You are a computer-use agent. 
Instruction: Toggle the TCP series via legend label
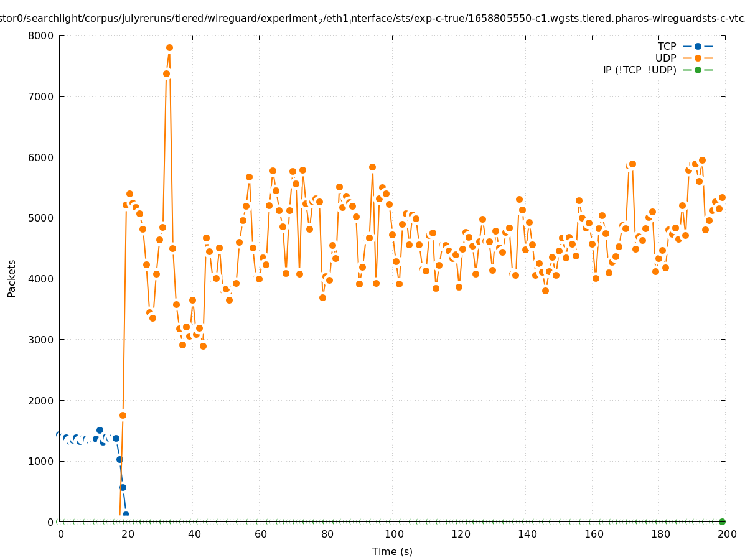[x=667, y=46]
